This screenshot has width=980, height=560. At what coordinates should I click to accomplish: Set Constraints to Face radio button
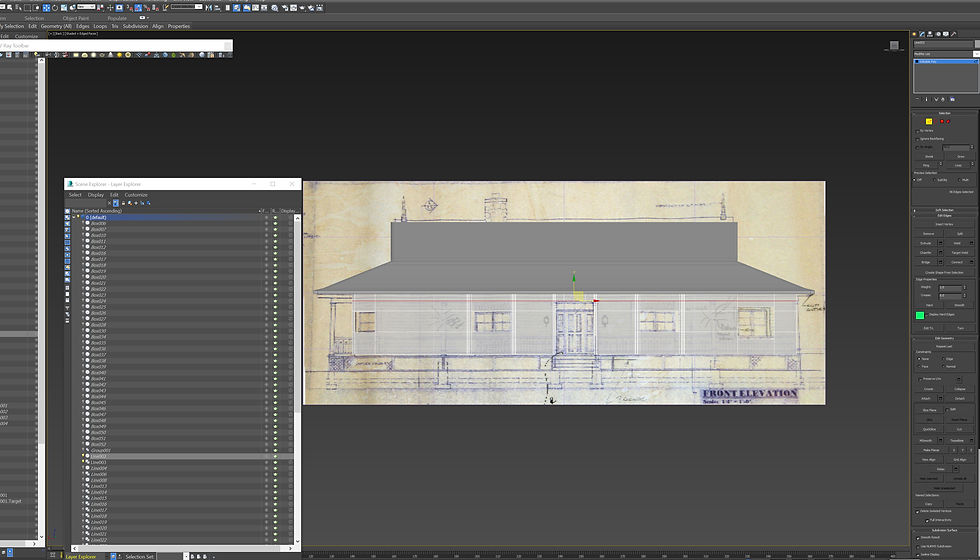[x=919, y=366]
